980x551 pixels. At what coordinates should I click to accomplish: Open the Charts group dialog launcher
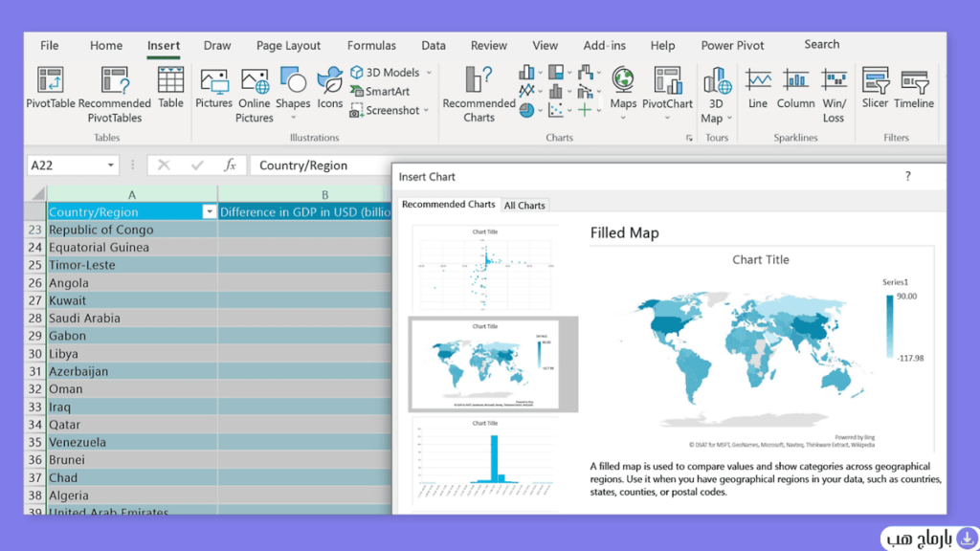(689, 138)
